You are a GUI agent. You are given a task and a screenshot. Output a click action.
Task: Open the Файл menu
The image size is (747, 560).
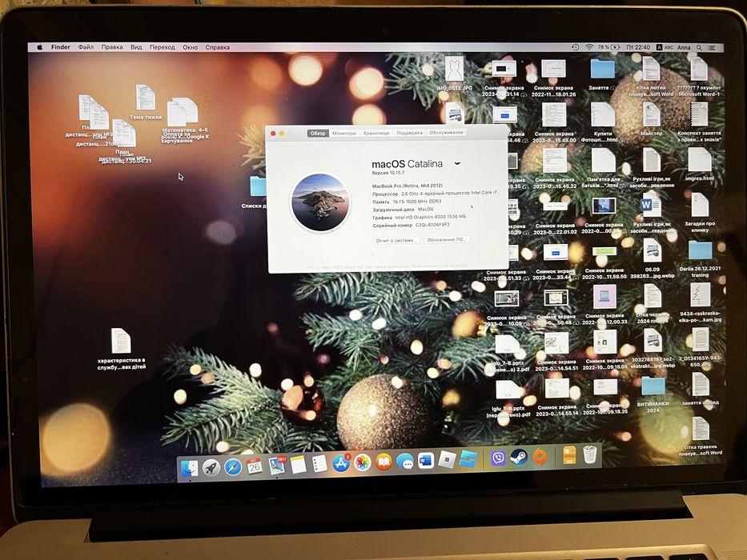(86, 47)
